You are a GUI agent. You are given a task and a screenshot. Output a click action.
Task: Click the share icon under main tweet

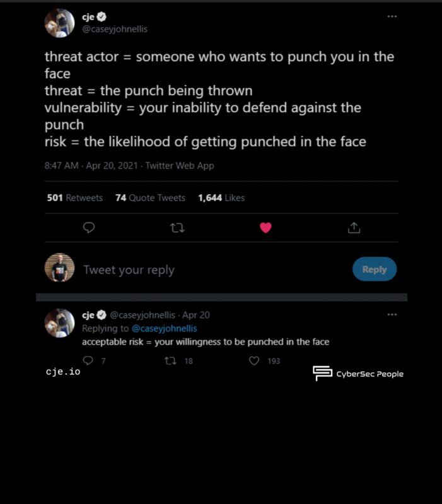click(354, 227)
